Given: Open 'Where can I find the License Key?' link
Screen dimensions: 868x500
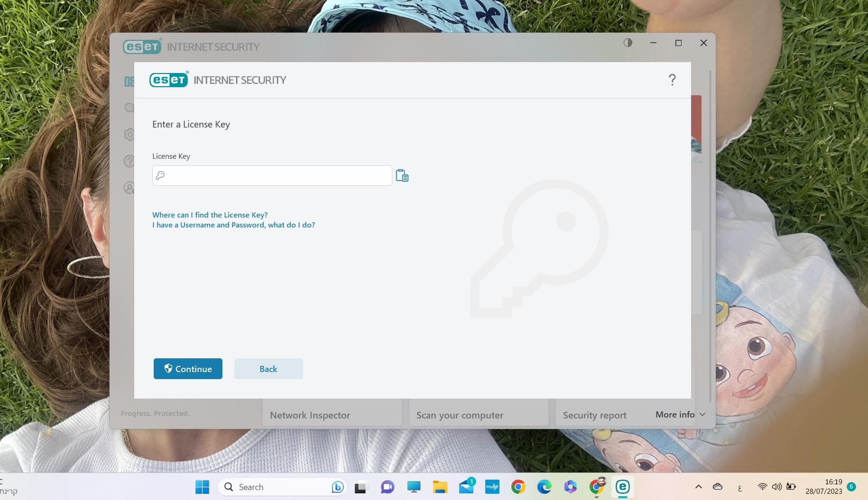Looking at the screenshot, I should (x=210, y=215).
